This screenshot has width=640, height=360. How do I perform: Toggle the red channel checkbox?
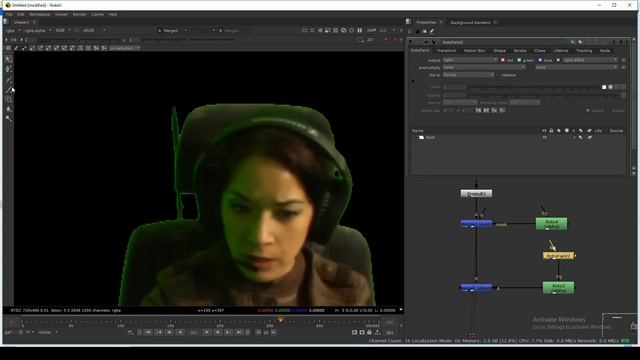(503, 60)
